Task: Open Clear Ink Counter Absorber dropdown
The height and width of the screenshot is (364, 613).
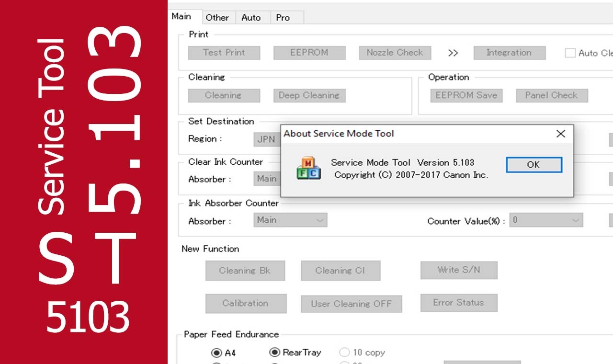Action: click(267, 179)
